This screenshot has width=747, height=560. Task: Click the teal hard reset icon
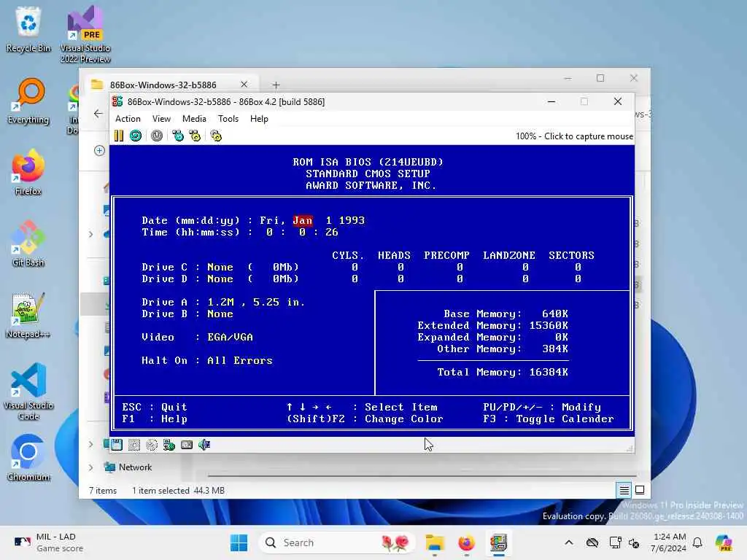[x=136, y=136]
